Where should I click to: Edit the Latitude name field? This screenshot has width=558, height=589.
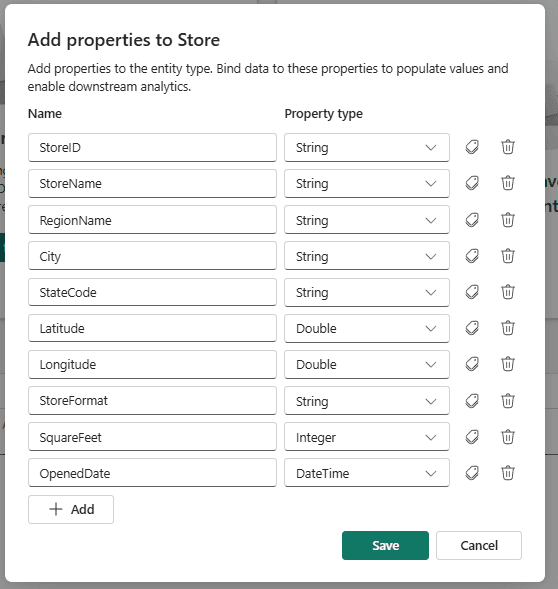tap(152, 328)
